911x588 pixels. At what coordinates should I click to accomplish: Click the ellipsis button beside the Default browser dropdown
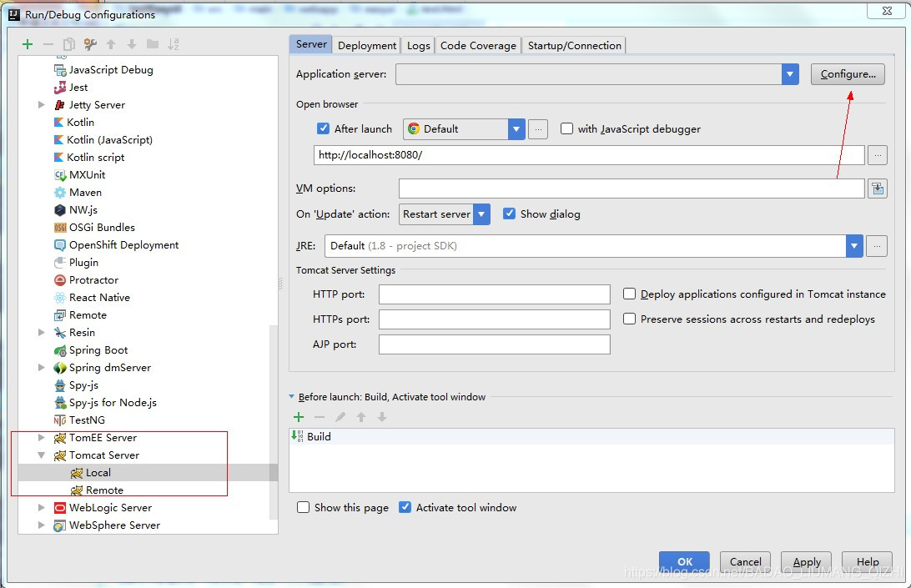[x=538, y=129]
